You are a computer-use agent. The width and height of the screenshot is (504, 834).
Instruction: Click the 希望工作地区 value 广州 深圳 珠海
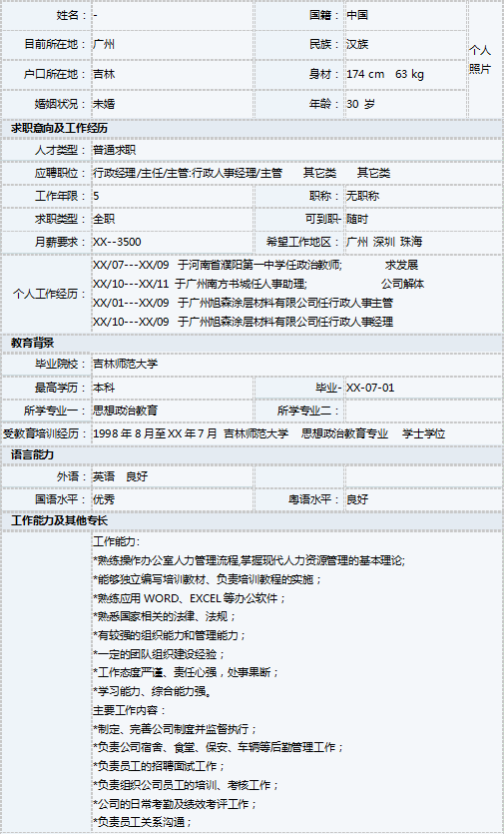pyautogui.click(x=384, y=242)
